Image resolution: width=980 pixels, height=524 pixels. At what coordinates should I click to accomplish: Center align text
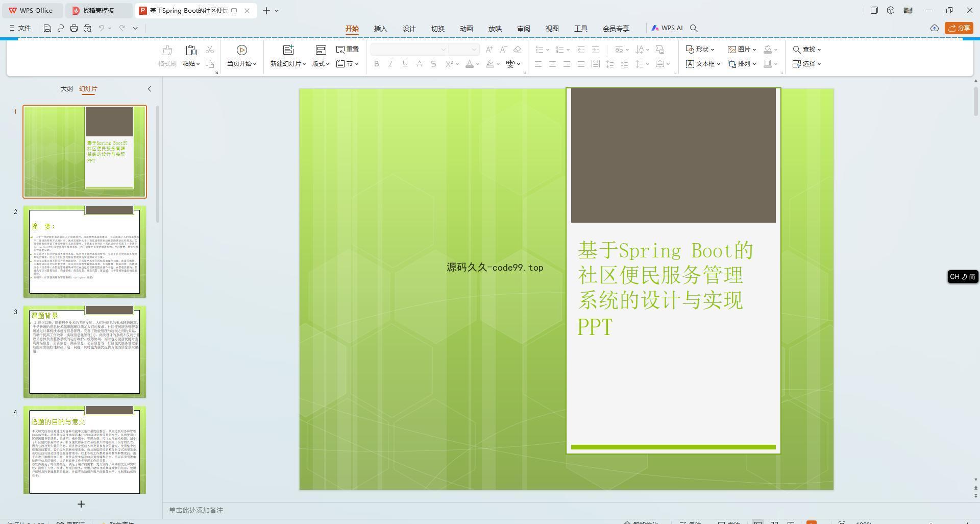[x=552, y=64]
